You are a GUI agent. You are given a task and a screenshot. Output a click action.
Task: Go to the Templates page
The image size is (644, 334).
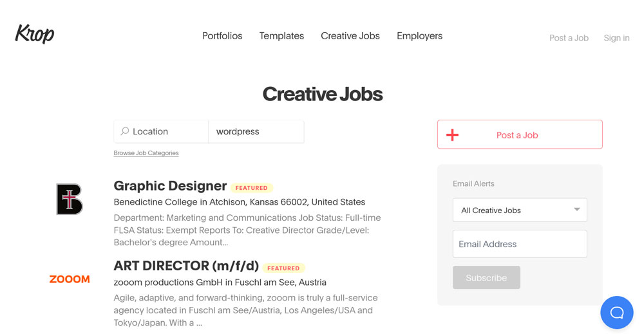(281, 36)
